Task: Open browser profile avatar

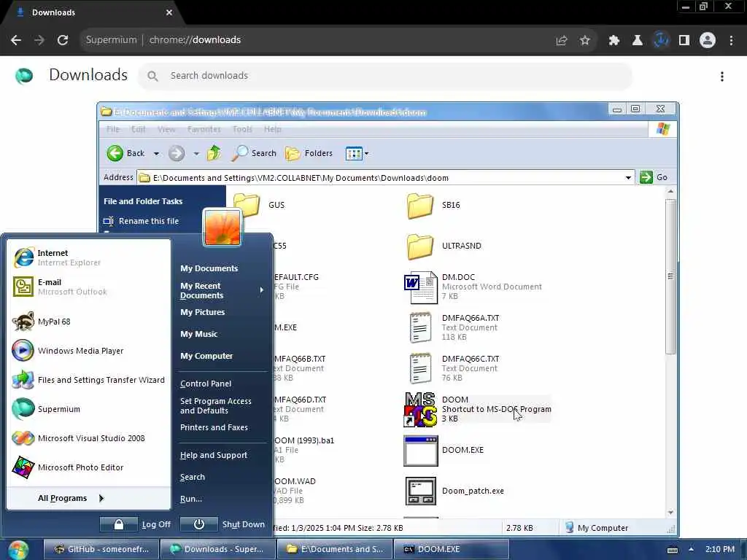Action: (708, 41)
